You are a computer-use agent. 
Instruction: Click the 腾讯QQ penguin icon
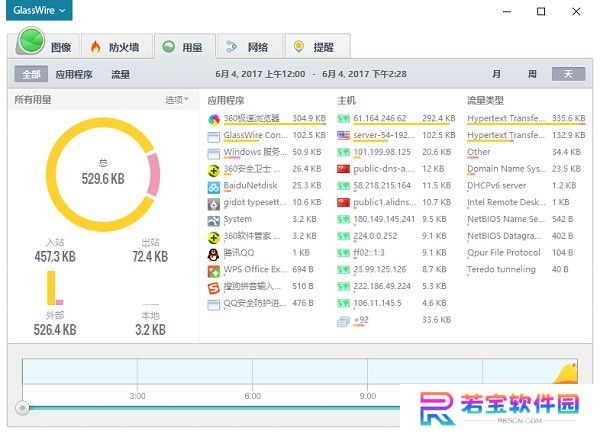click(x=214, y=255)
